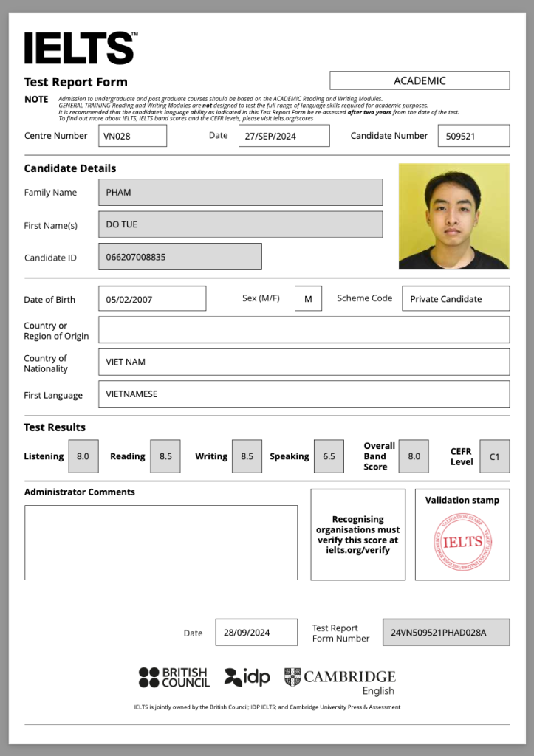Click the 'Date of Birth' label
The image size is (534, 756).
pos(49,300)
